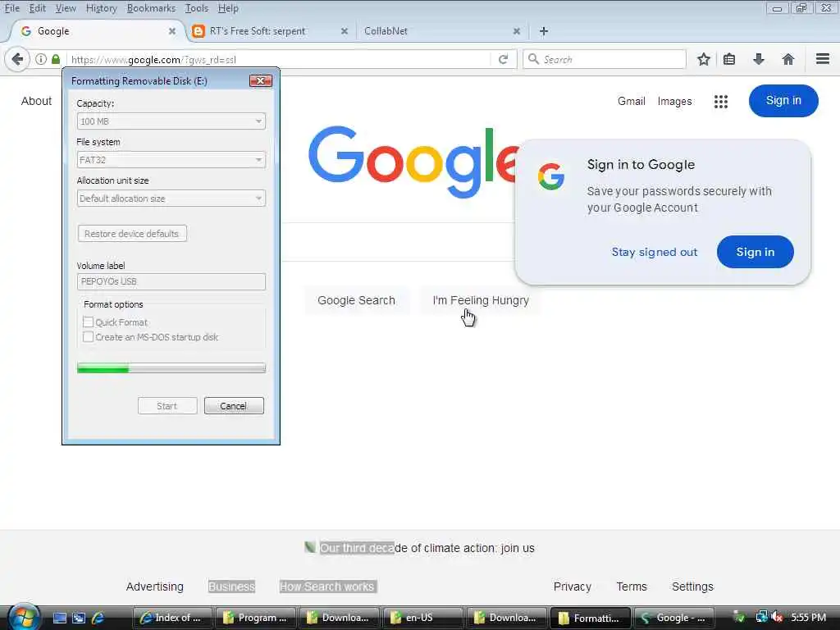Close the Google tab
The image size is (840, 630).
point(172,31)
